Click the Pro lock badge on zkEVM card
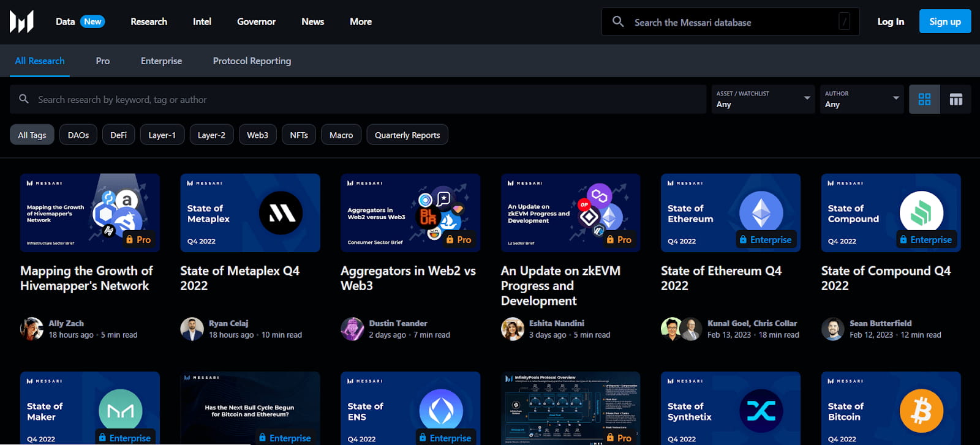980x445 pixels. (619, 240)
